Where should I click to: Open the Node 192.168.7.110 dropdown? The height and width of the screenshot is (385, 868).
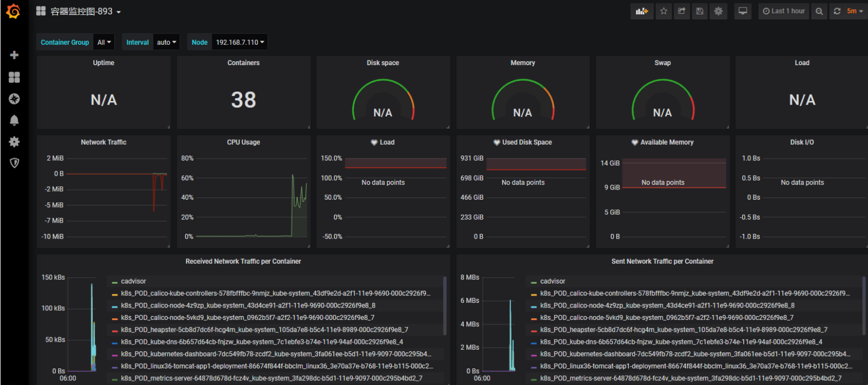click(240, 42)
